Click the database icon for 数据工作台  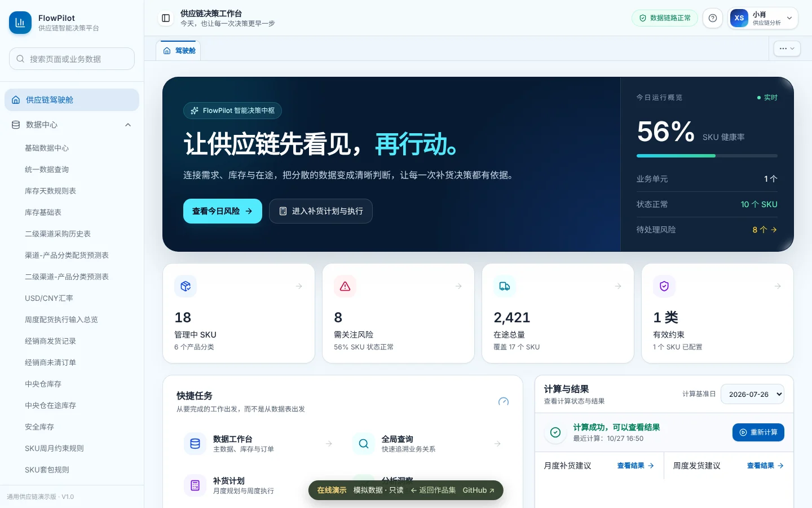195,444
